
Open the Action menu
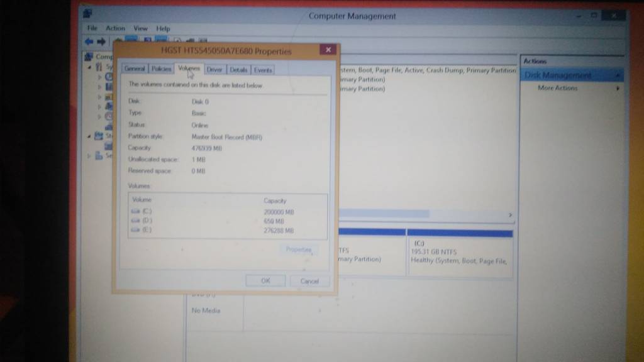(116, 28)
